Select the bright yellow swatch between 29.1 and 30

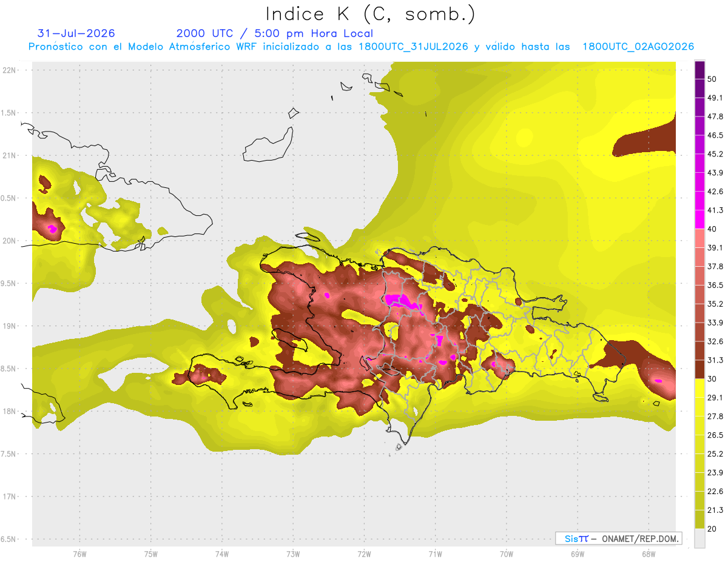tap(699, 389)
